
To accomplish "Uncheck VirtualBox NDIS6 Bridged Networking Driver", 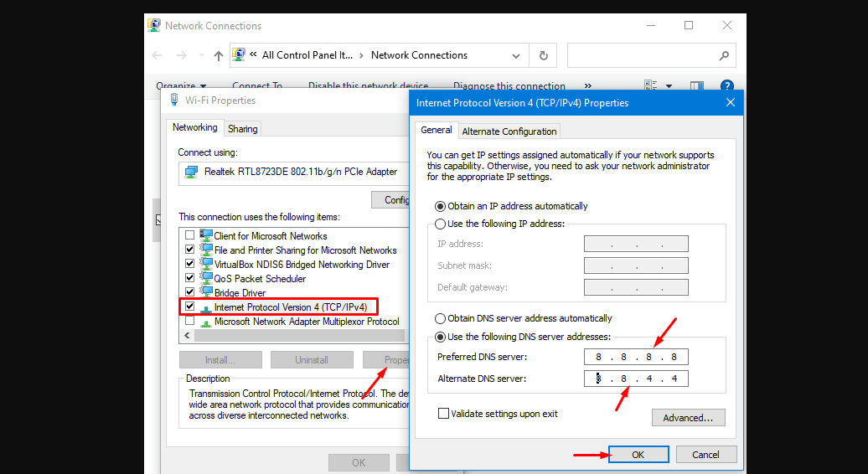I will click(x=190, y=264).
